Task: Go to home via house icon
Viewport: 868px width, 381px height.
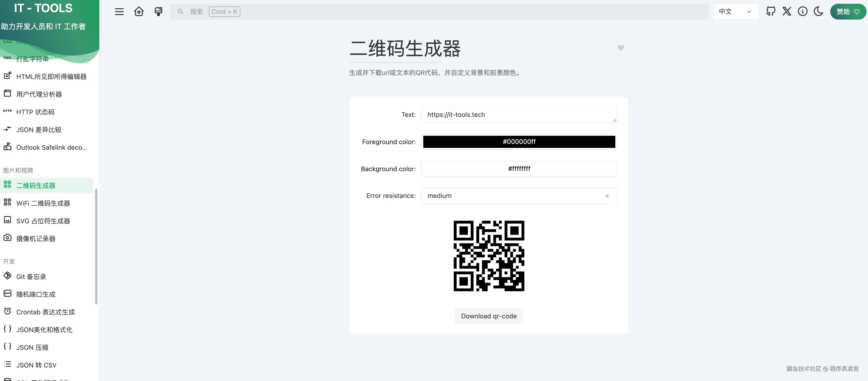Action: tap(139, 12)
